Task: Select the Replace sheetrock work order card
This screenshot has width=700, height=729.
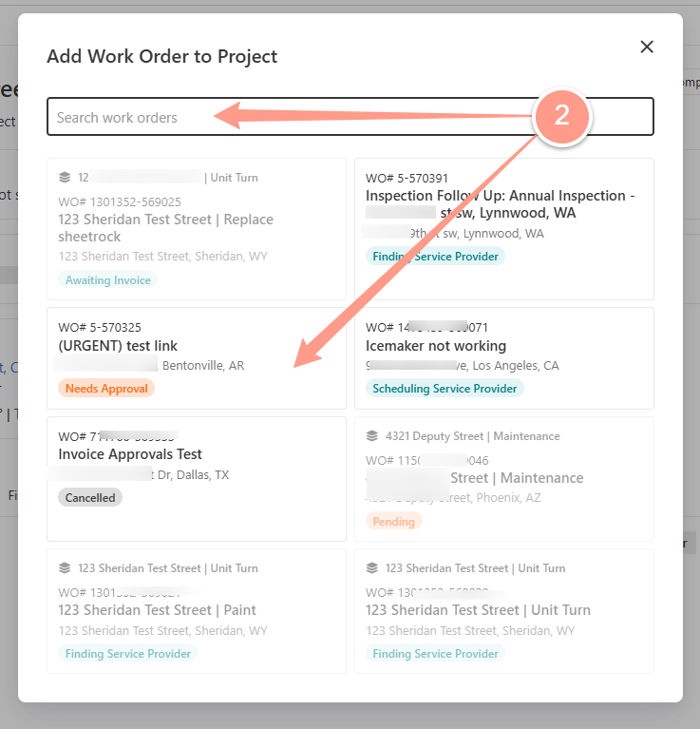Action: (197, 229)
